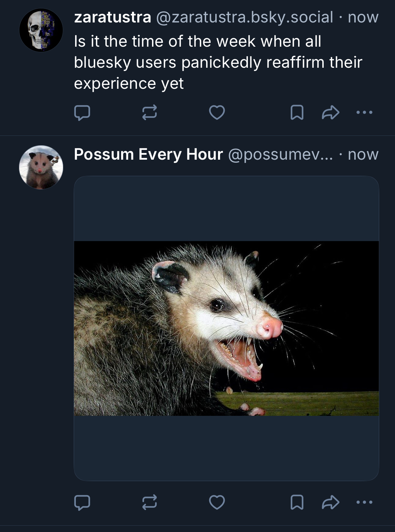The height and width of the screenshot is (532, 395).
Task: Open the post text about bluesky users
Action: (x=218, y=62)
